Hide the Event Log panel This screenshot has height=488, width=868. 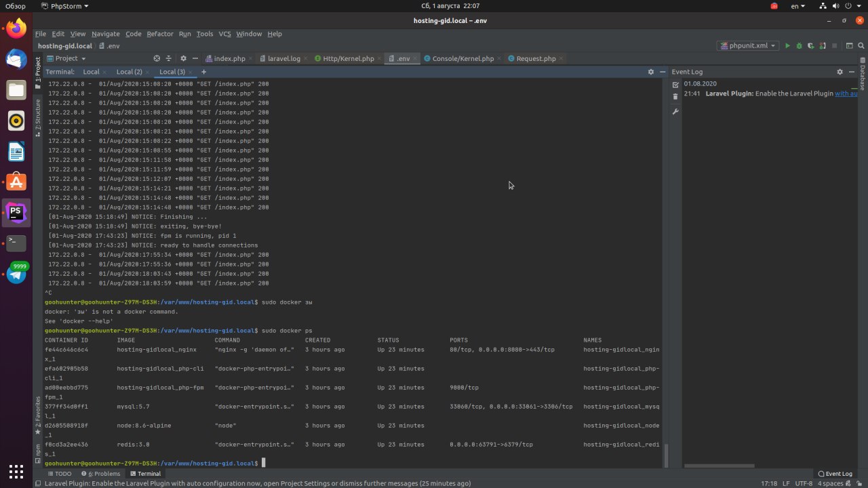[852, 72]
